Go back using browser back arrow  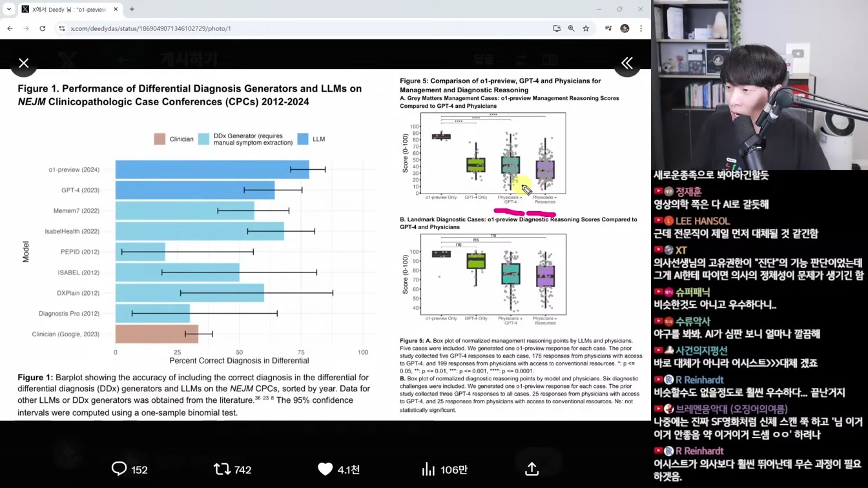click(x=10, y=28)
